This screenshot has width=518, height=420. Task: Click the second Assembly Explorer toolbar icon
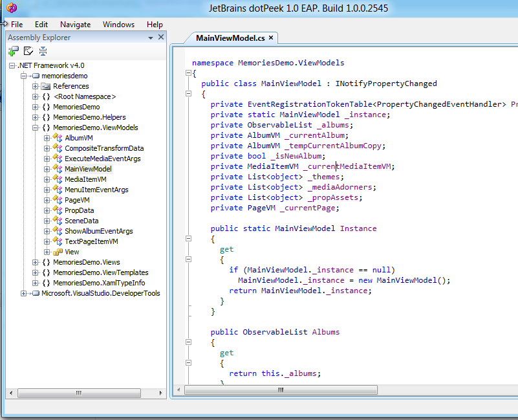point(28,51)
